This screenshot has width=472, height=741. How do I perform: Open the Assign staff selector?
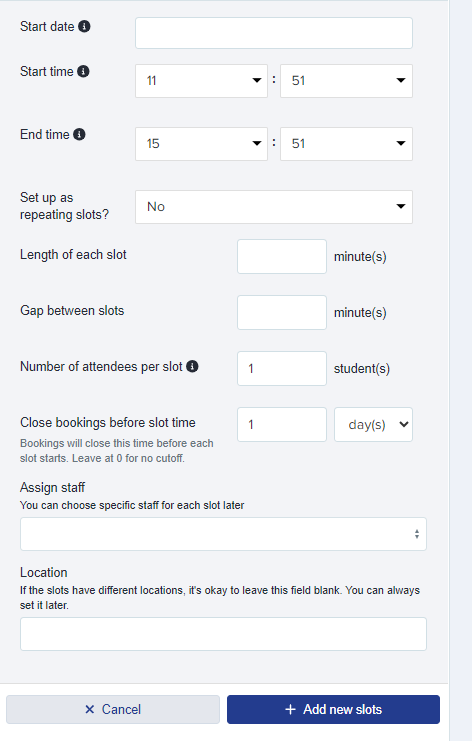tap(223, 534)
